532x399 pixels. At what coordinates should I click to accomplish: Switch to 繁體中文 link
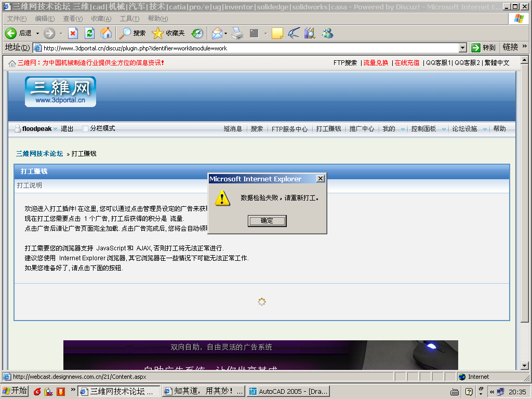[497, 63]
